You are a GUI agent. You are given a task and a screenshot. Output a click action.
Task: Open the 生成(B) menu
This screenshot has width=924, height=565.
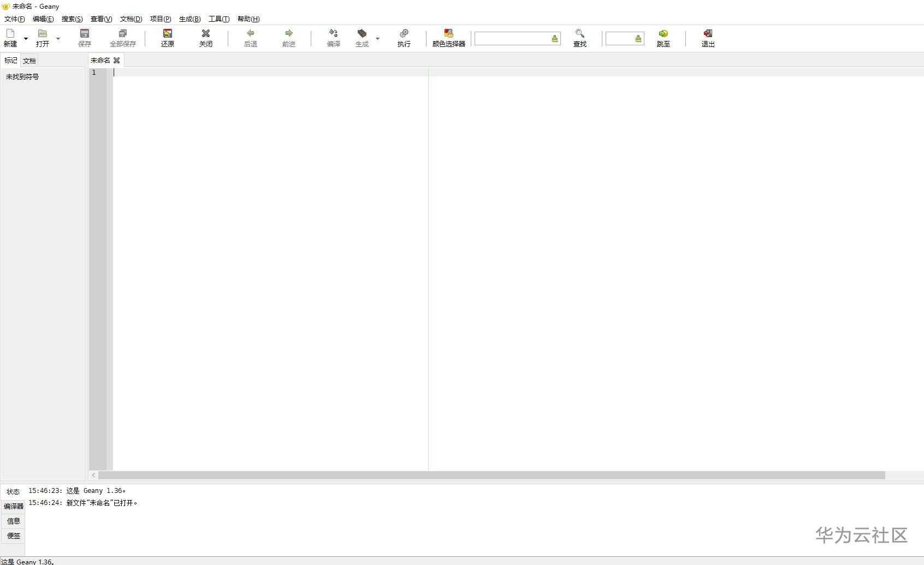[x=190, y=19]
